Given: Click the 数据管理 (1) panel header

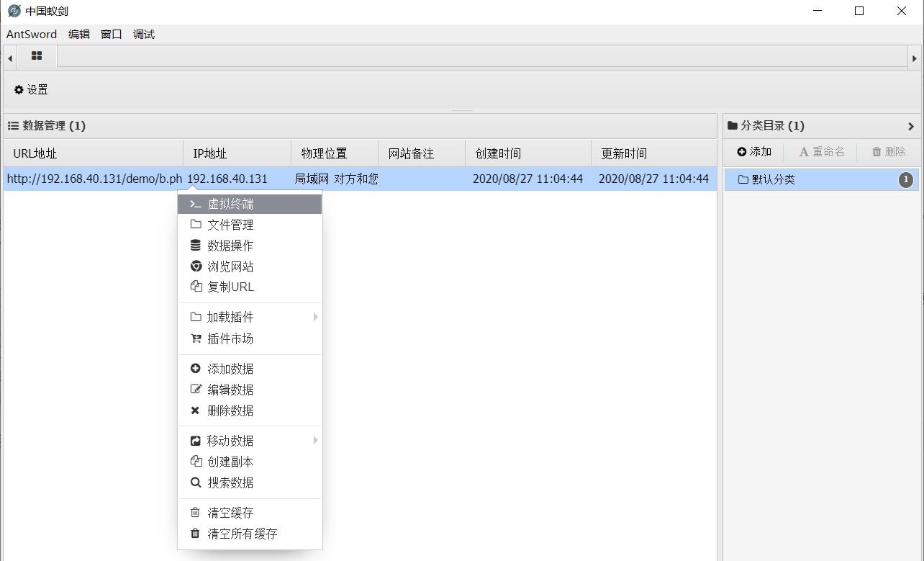Looking at the screenshot, I should click(360, 126).
